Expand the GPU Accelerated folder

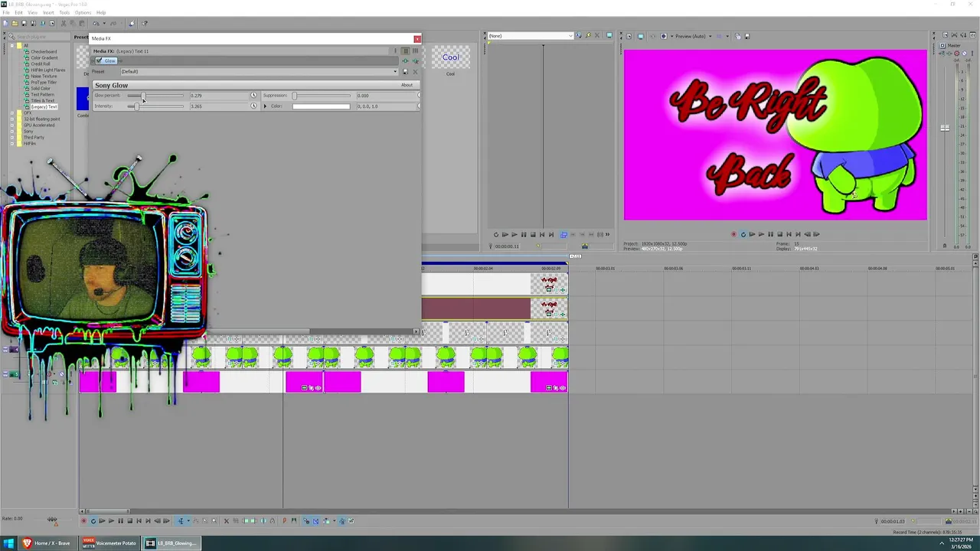[12, 126]
